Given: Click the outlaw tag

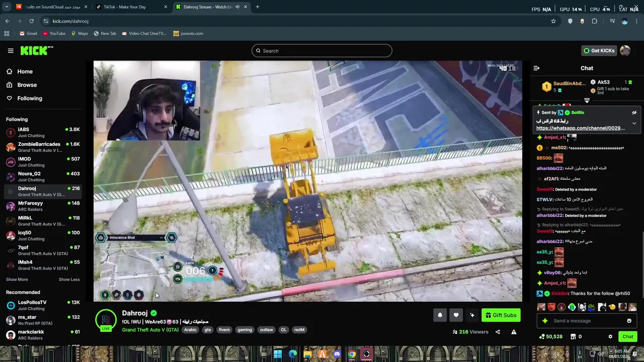Looking at the screenshot, I should [266, 330].
